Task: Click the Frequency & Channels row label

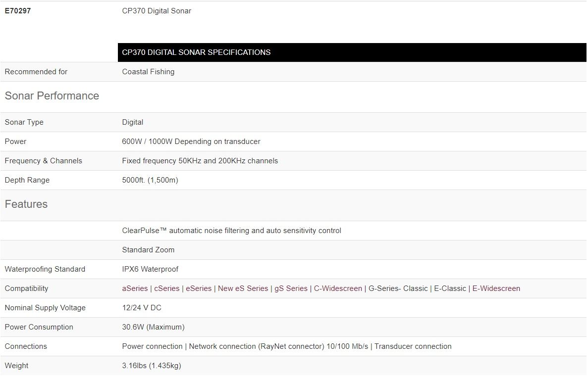Action: (x=44, y=161)
